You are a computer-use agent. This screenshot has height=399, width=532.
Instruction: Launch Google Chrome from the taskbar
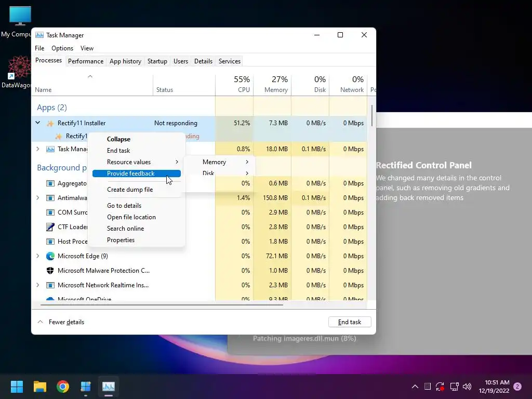[63, 387]
